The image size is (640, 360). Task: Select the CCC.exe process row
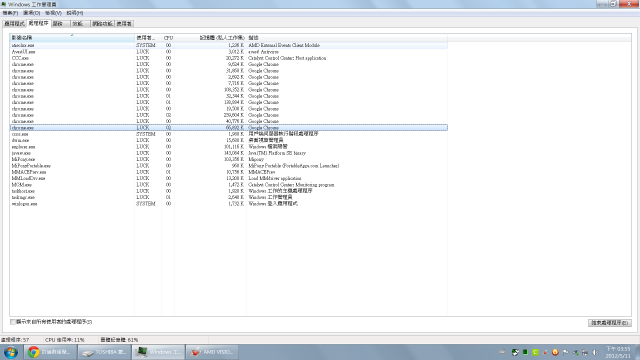(x=229, y=58)
